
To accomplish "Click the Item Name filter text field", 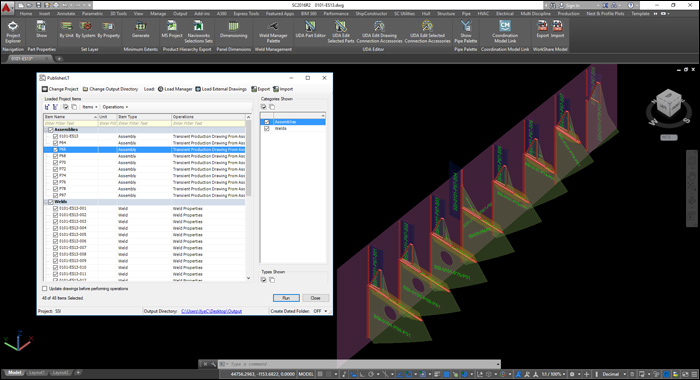I will pos(71,123).
